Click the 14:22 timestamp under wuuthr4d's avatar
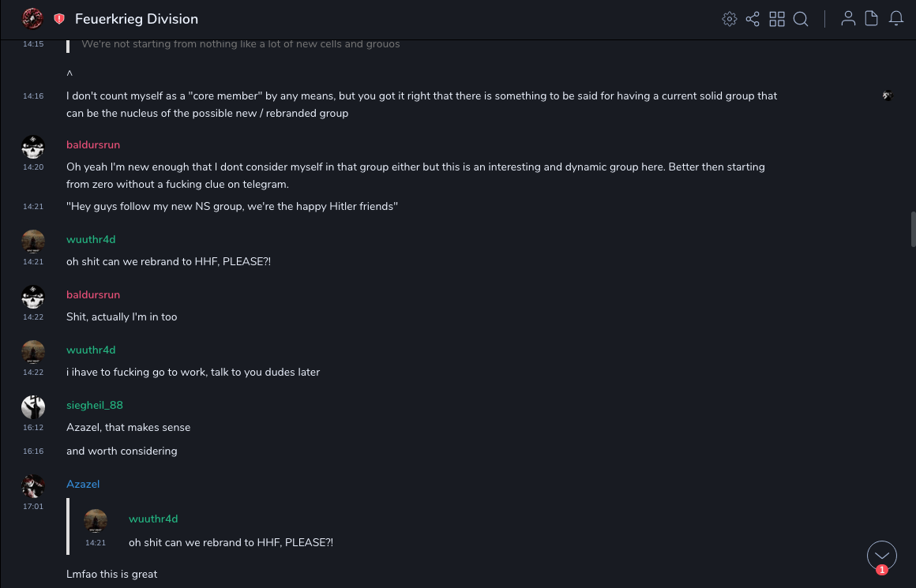This screenshot has width=916, height=588. 33,372
